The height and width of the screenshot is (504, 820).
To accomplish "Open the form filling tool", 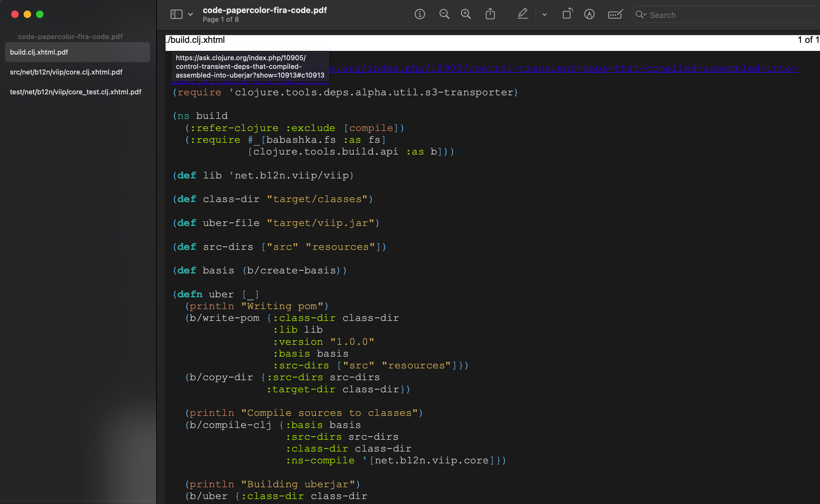I will coord(615,14).
